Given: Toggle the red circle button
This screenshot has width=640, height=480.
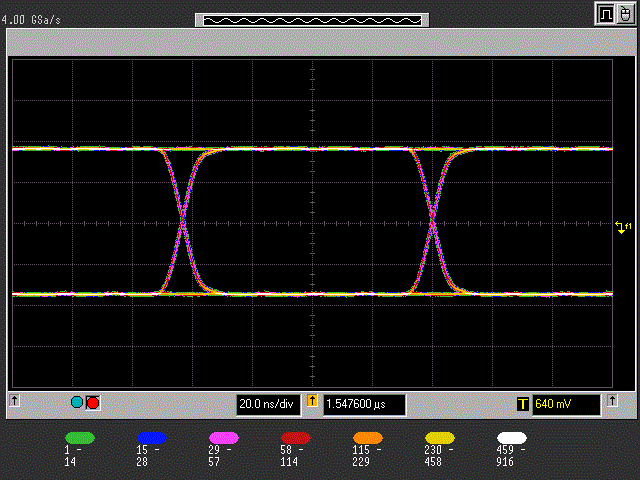Looking at the screenshot, I should (93, 403).
